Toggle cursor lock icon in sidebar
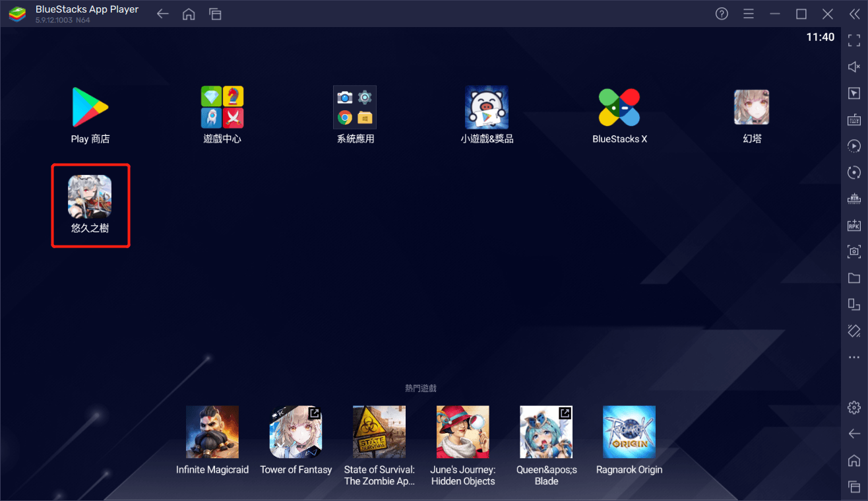The height and width of the screenshot is (501, 868). 854,93
